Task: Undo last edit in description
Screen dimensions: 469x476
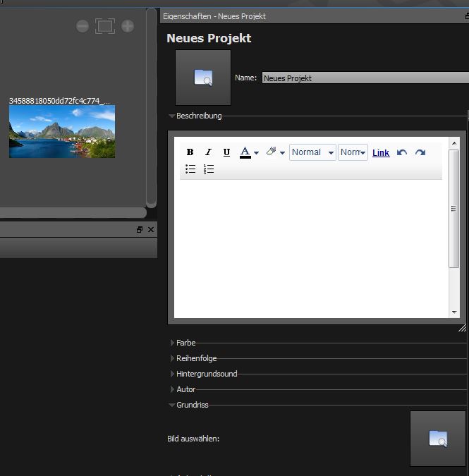Action: click(x=402, y=152)
